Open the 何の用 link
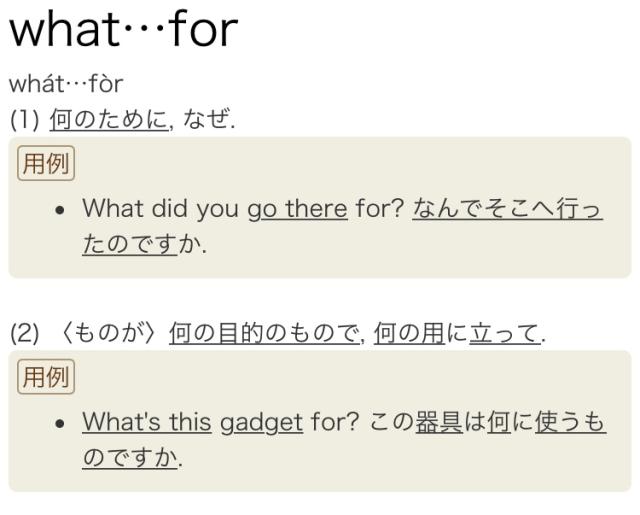The height and width of the screenshot is (515, 640). pos(409,333)
